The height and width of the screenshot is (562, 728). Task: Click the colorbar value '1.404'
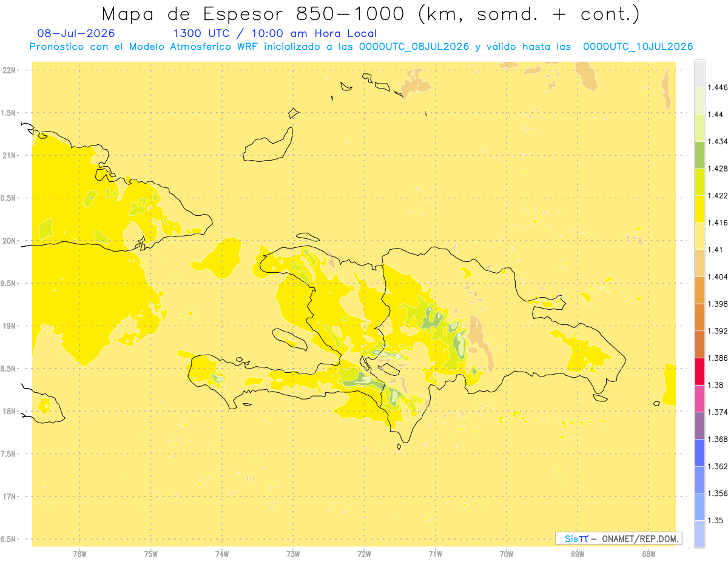point(717,277)
